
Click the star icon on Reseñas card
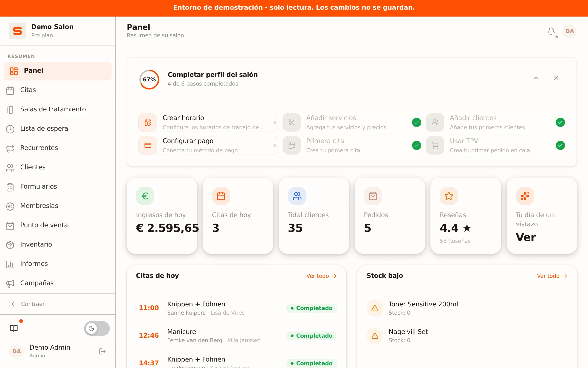449,196
